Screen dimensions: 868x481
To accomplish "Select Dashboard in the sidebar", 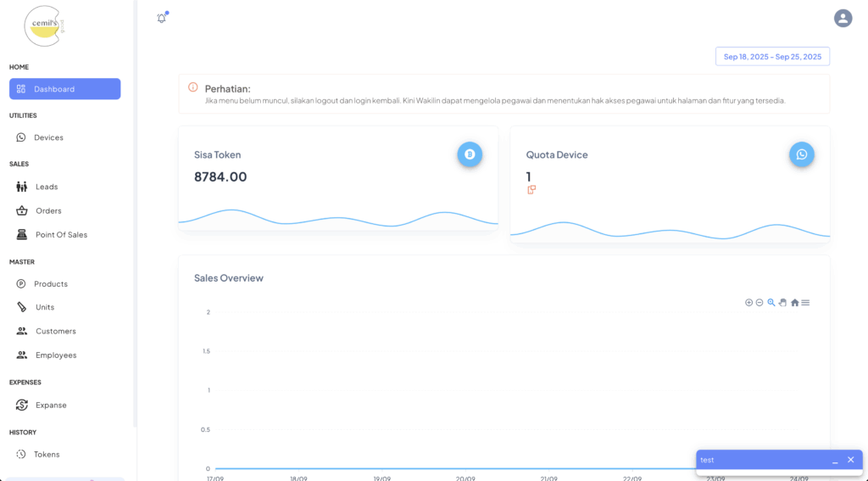I will [64, 89].
